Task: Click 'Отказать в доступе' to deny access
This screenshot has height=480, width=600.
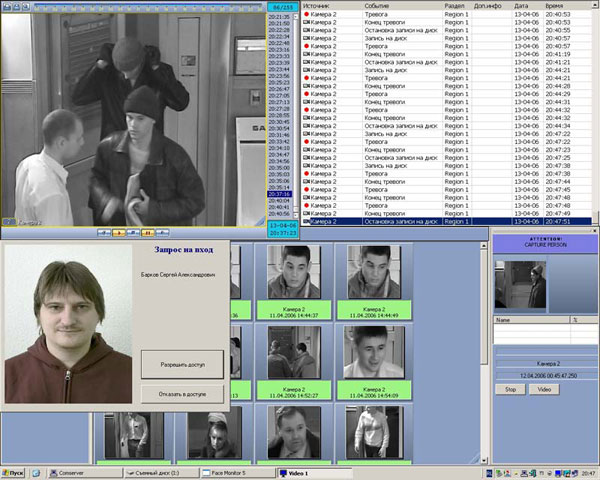Action: coord(181,394)
